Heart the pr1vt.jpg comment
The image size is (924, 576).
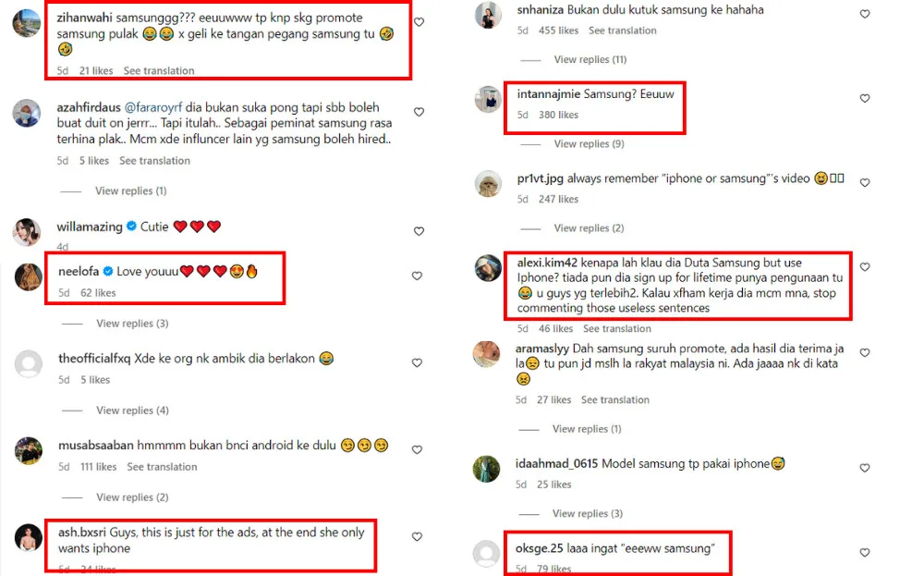pyautogui.click(x=865, y=183)
